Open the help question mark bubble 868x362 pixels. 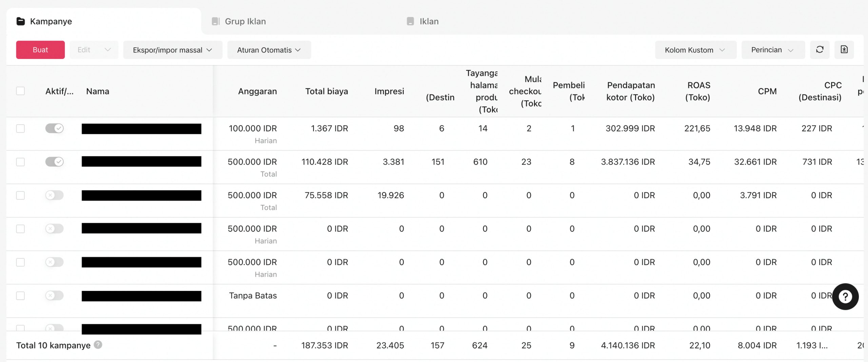coord(845,297)
